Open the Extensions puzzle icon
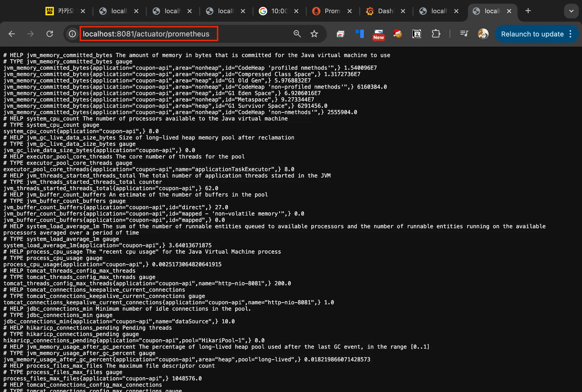The width and height of the screenshot is (582, 392). tap(436, 34)
